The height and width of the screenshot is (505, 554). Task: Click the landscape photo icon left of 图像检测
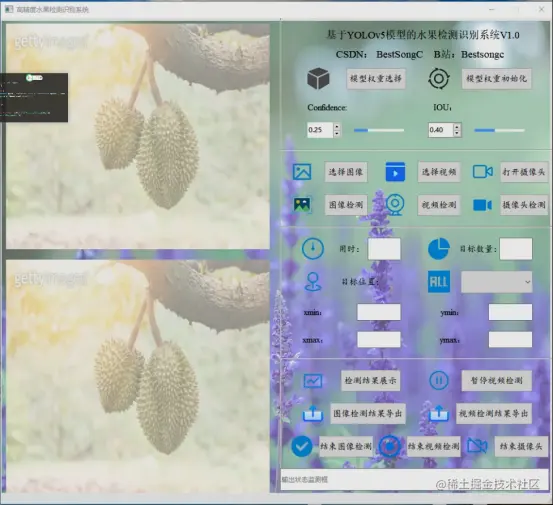click(x=302, y=205)
